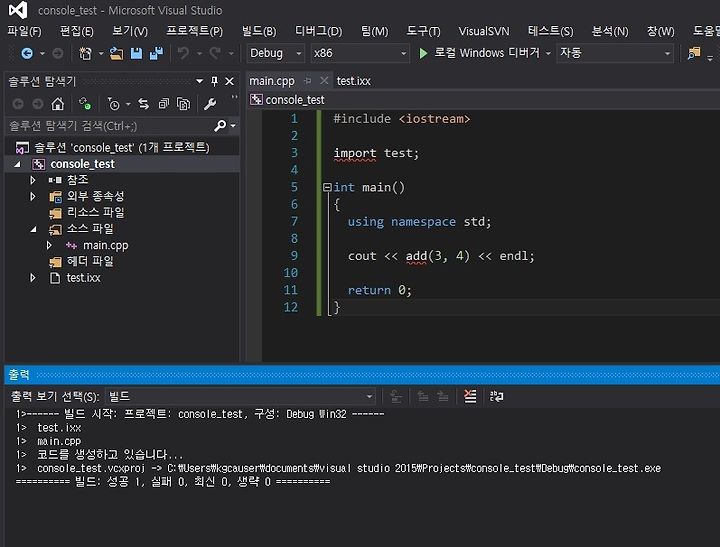Click Clear All icon in Output panel
The image size is (720, 547).
(470, 396)
